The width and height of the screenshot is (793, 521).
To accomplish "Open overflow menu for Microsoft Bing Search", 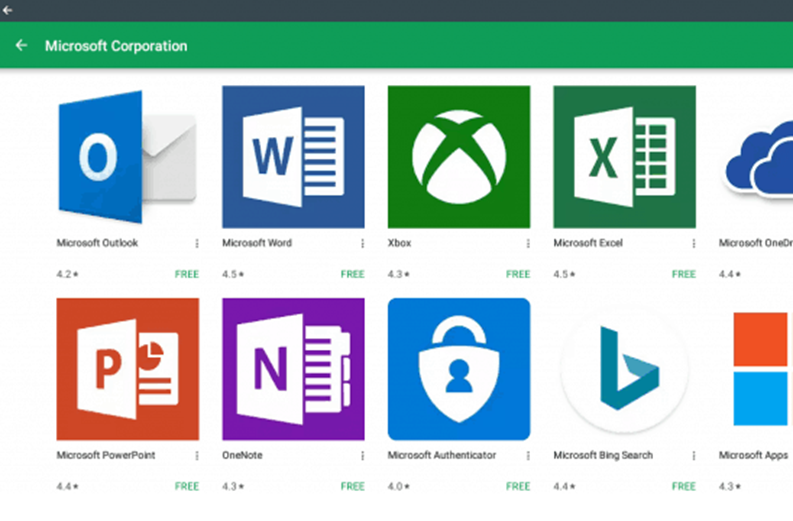I will (694, 456).
